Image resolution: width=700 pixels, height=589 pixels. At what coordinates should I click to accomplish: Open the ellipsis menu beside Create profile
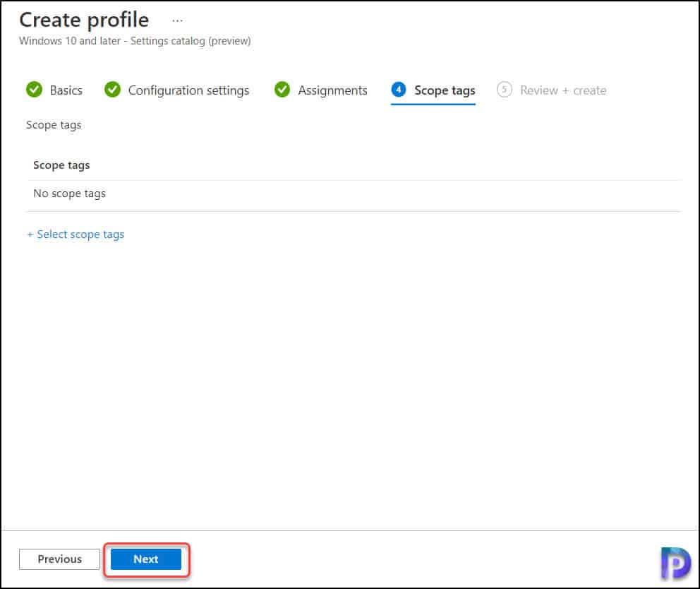[177, 20]
